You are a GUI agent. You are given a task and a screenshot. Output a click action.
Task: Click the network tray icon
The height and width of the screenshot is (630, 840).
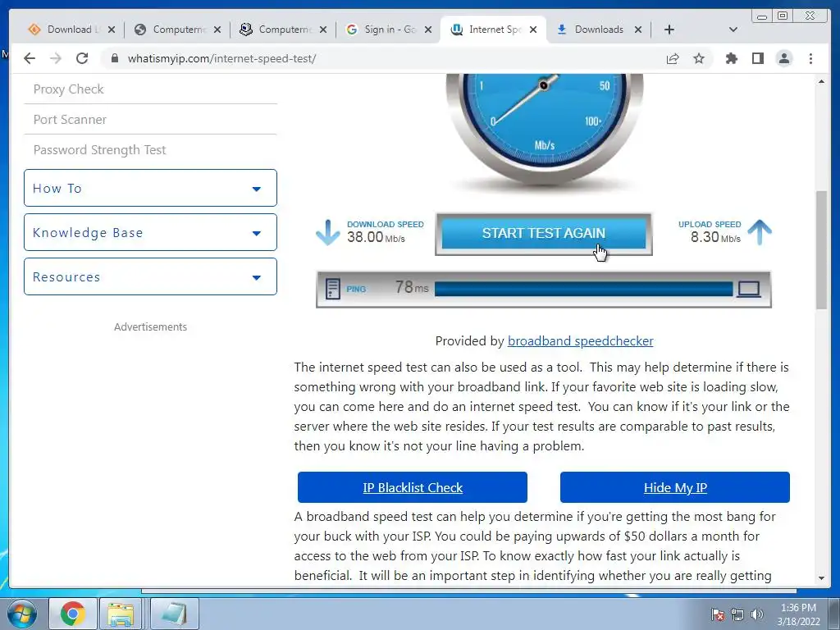point(737,614)
